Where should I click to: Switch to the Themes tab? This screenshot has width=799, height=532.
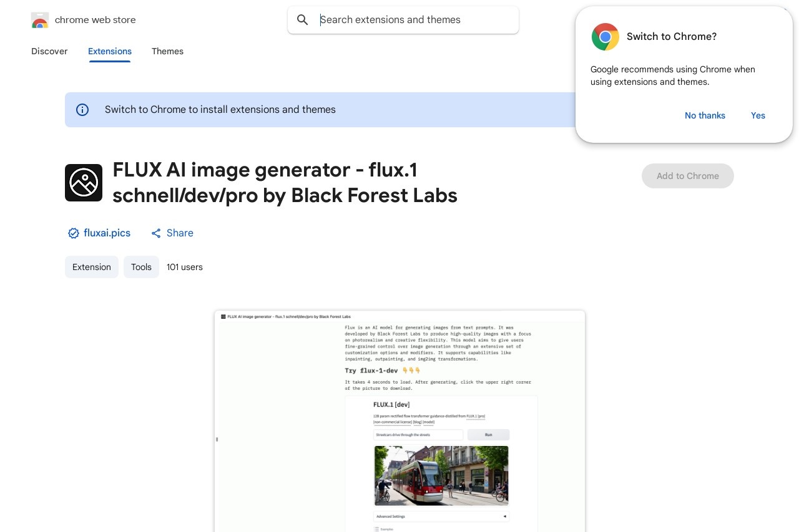click(167, 51)
